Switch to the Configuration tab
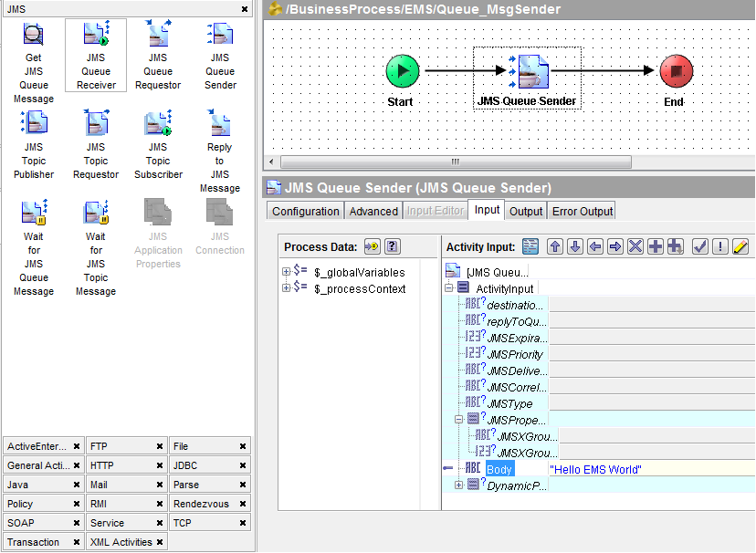The image size is (756, 553). tap(305, 210)
